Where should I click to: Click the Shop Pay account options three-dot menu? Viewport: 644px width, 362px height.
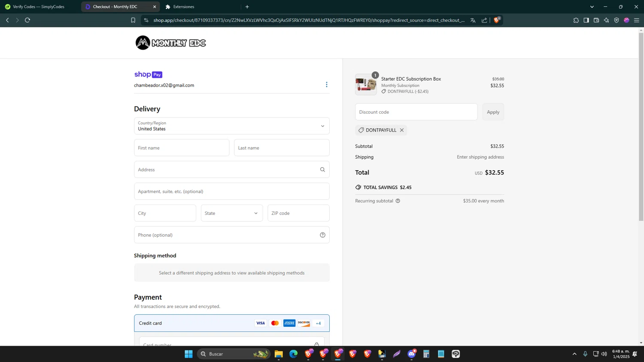(x=326, y=84)
